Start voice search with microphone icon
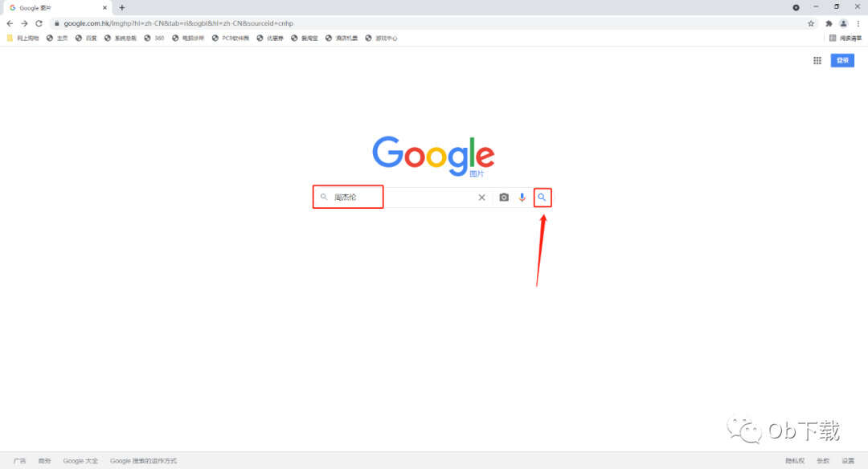868x469 pixels. pyautogui.click(x=522, y=198)
